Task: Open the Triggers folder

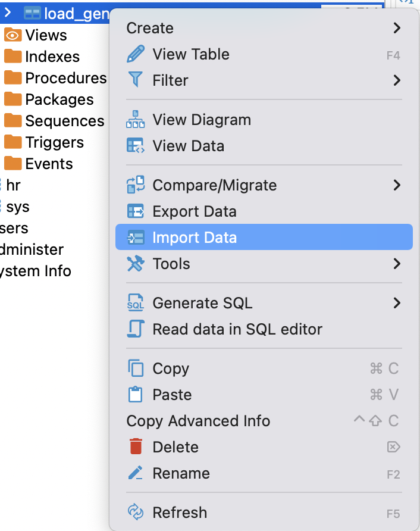Action: tap(54, 142)
